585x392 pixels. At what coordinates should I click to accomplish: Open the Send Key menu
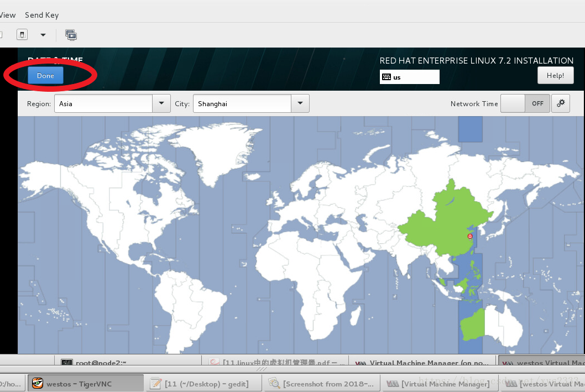coord(42,15)
